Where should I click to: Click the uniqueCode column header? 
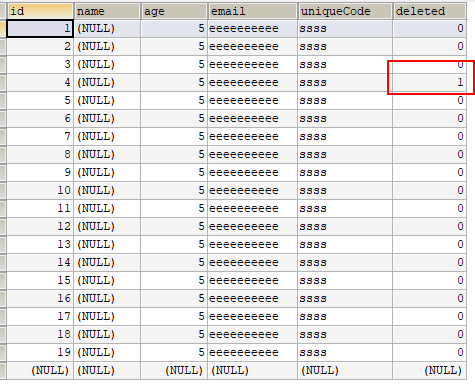click(345, 11)
